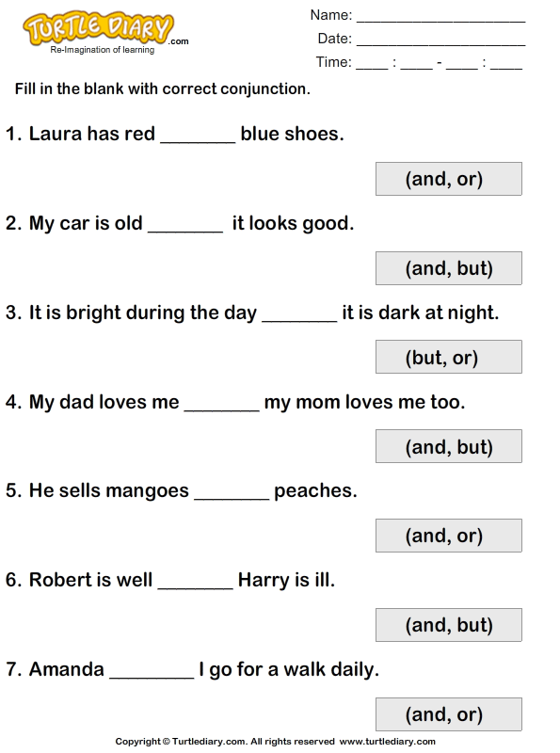
Task: Select the (but, or) options box
Action: coord(449,357)
